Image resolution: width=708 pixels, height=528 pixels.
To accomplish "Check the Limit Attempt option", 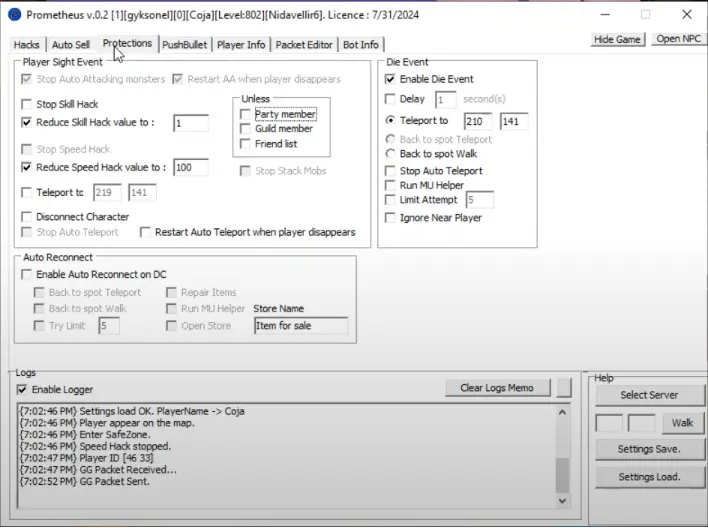I will coord(390,200).
